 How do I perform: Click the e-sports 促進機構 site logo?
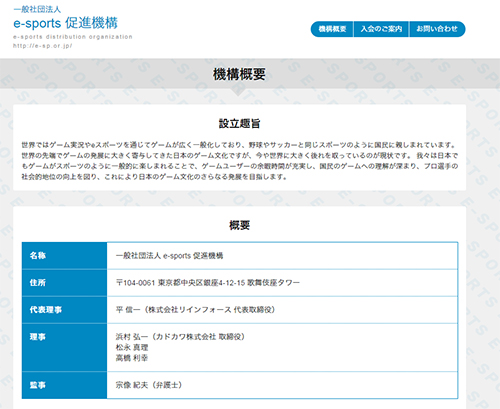click(65, 23)
